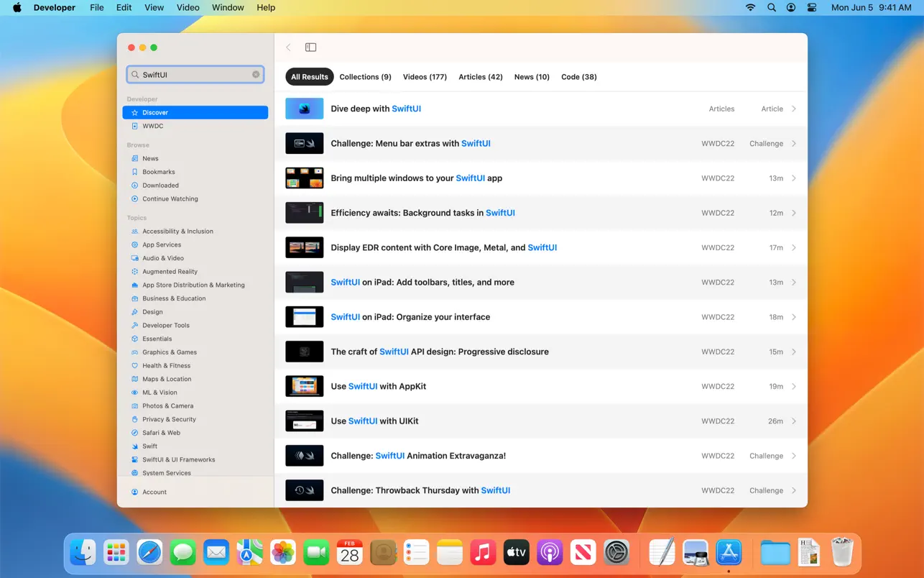Click the Business & Education topic icon
Image resolution: width=924 pixels, height=578 pixels.
[x=134, y=298]
